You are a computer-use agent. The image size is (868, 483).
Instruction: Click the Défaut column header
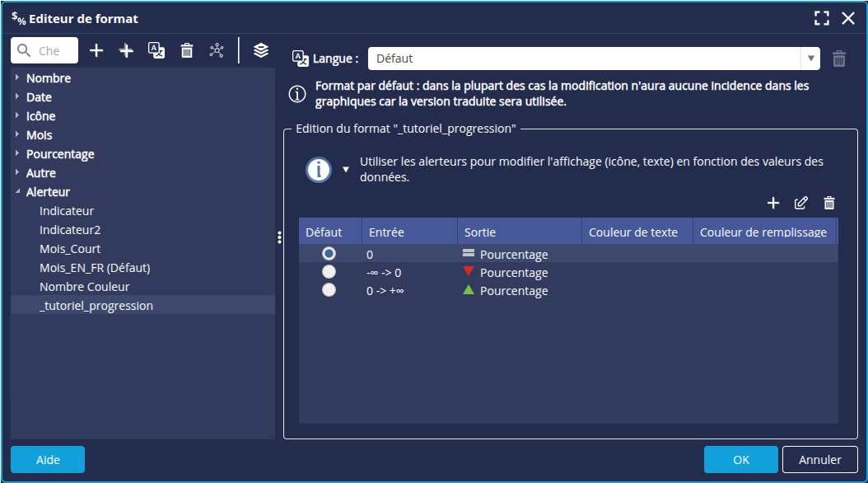tap(330, 232)
